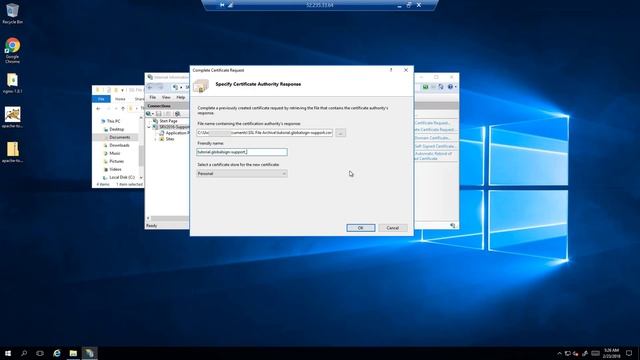Open the Help icon dropdown arrow in IIS
This screenshot has width=640, height=360.
[456, 87]
